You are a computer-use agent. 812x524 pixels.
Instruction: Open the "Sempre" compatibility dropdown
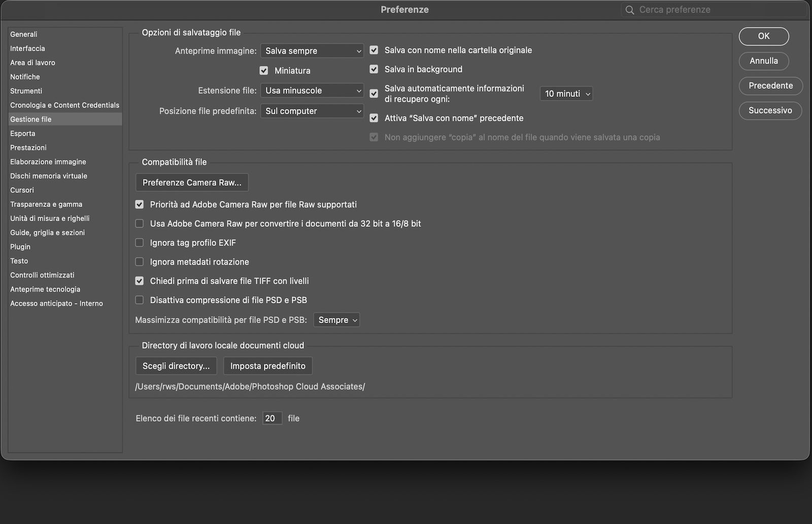click(x=336, y=320)
